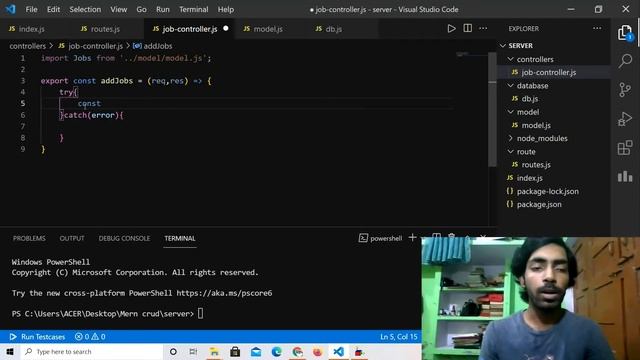640x360 pixels.
Task: Click the Windows search box
Action: click(92, 351)
